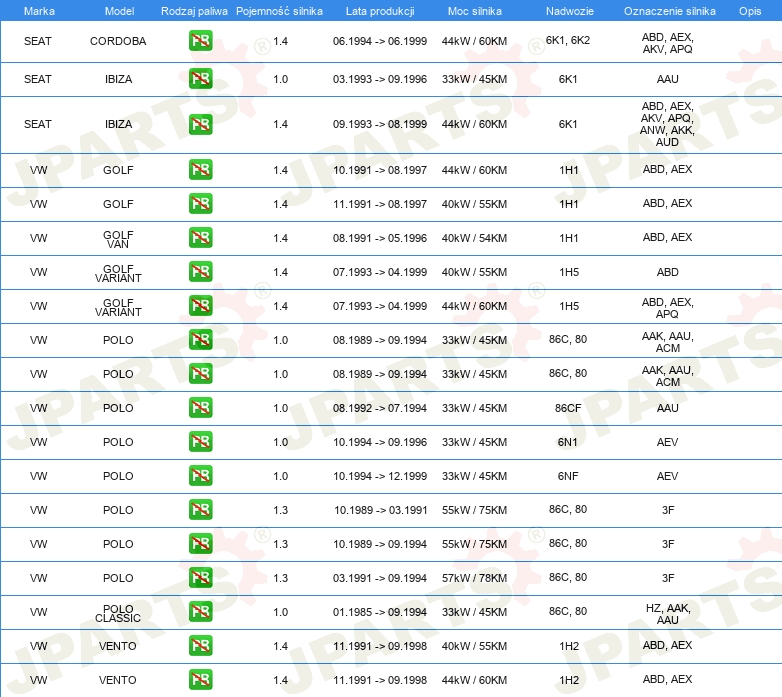
Task: Click fuel icon in POLO 6N1 row
Action: [x=200, y=442]
